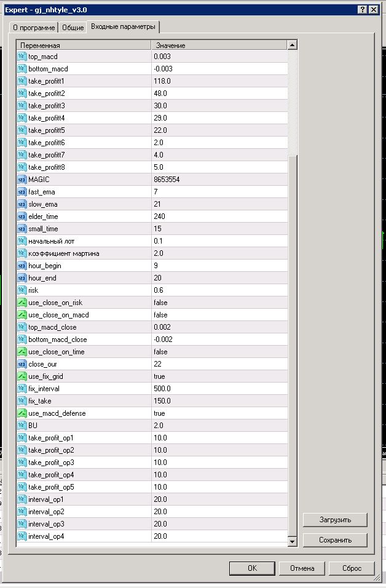The image size is (386, 588).
Task: Select the bottom_macd_close value -0.002
Action: (x=163, y=340)
